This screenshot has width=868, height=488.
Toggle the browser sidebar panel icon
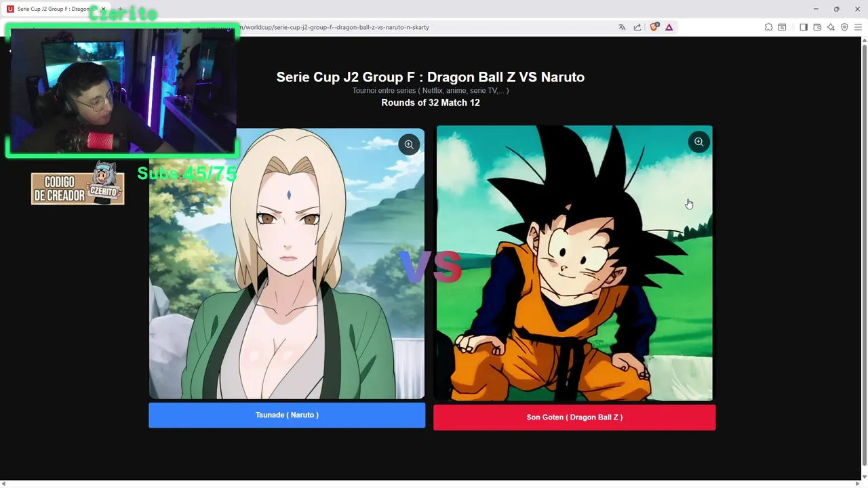[x=804, y=27]
